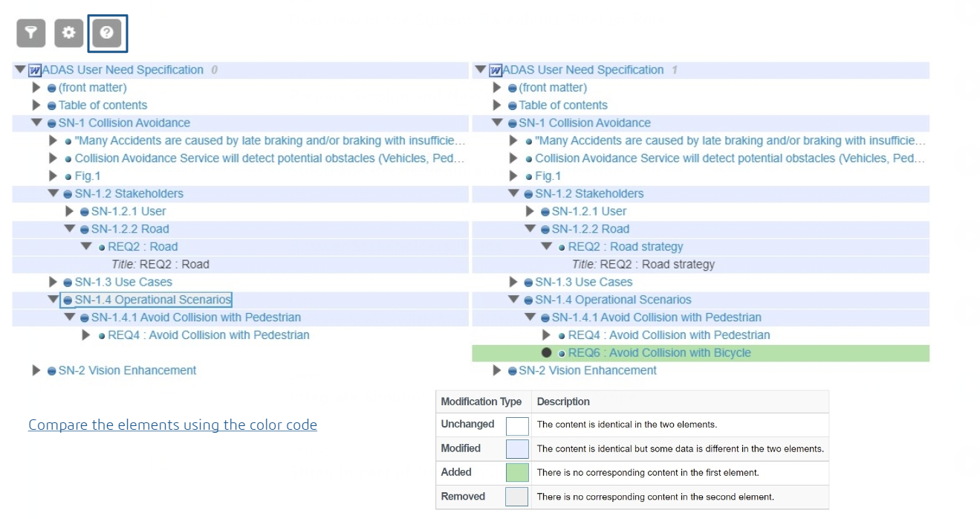Viewport: 980px width, 519px height.
Task: Select left Fig.1 tree item
Action: click(x=88, y=176)
